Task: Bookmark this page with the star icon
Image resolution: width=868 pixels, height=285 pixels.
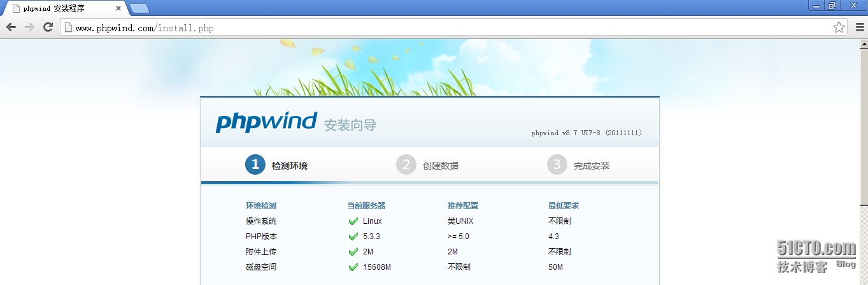Action: [839, 27]
